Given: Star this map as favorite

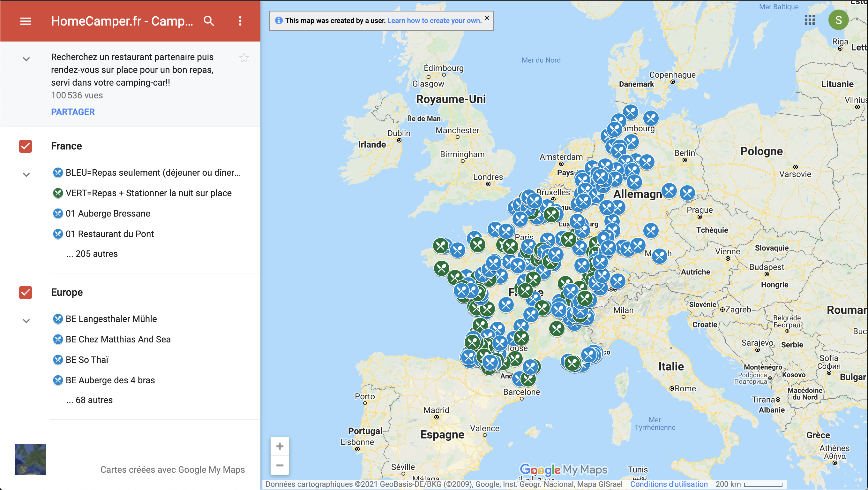Looking at the screenshot, I should click(244, 58).
